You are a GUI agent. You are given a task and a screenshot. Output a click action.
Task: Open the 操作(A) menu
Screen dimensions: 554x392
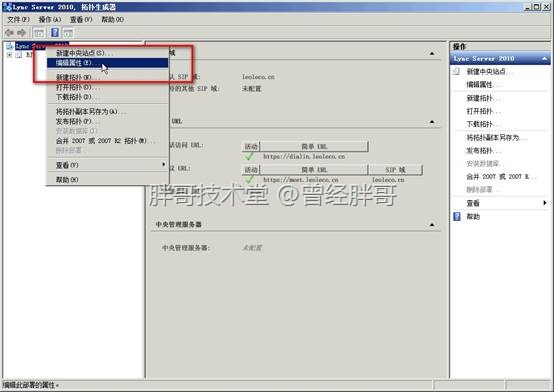point(50,19)
